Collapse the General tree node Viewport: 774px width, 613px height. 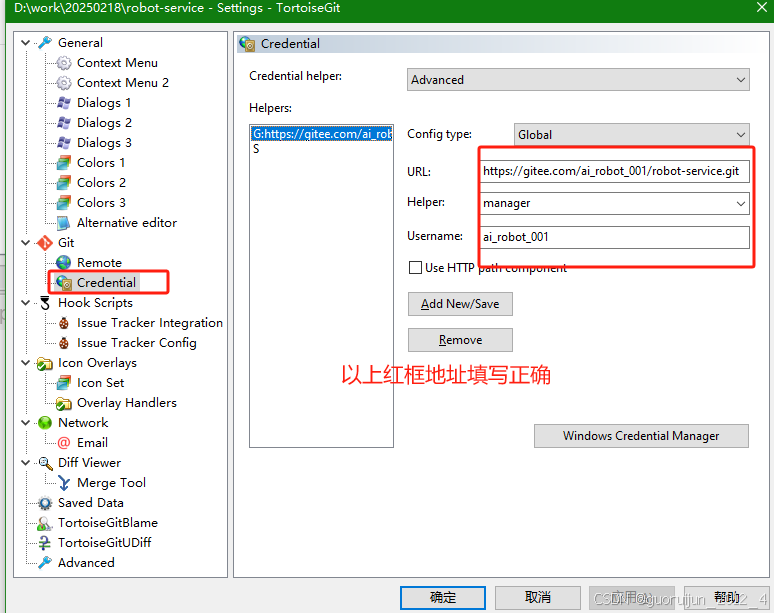26,42
